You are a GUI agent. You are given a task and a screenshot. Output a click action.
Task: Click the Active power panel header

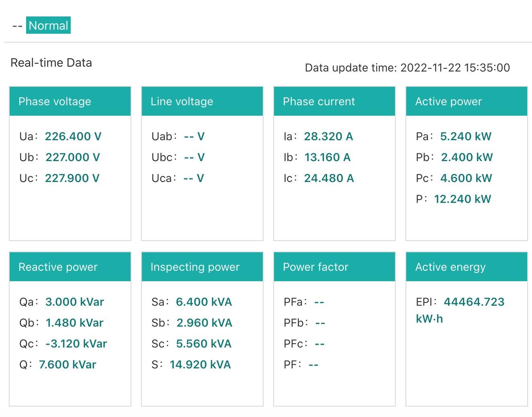[467, 101]
